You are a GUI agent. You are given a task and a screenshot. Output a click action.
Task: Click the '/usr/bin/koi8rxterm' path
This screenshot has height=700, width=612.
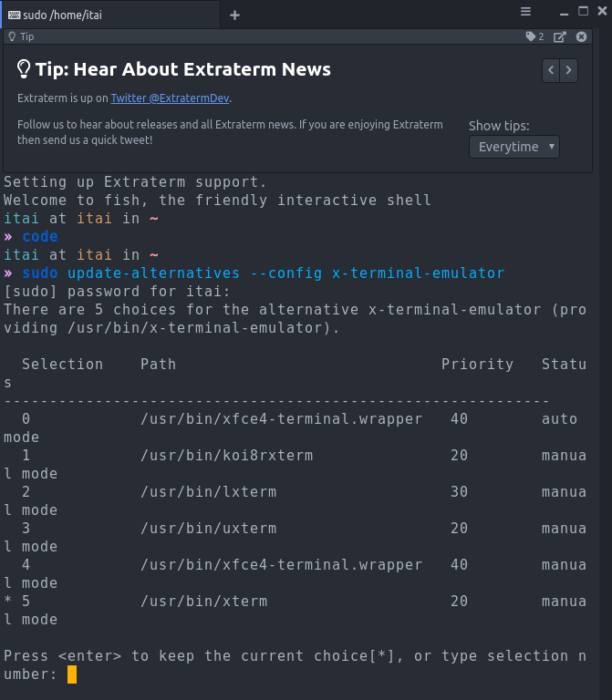227,456
